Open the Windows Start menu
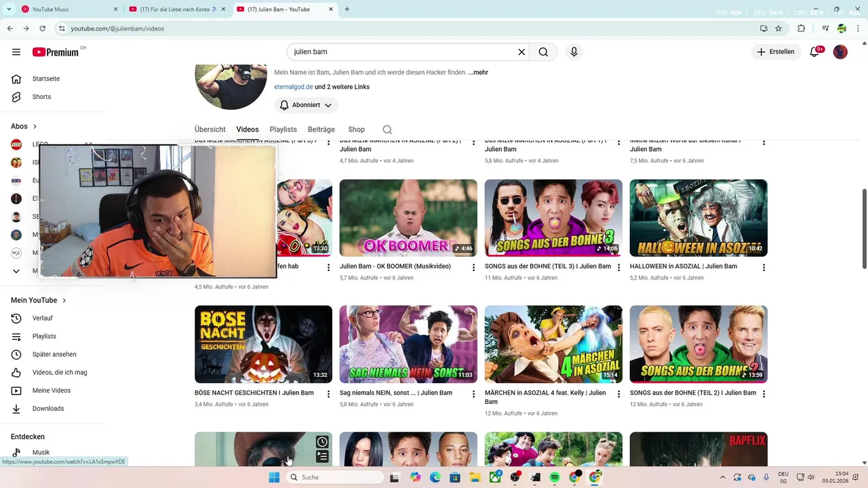This screenshot has height=488, width=868. point(274,478)
